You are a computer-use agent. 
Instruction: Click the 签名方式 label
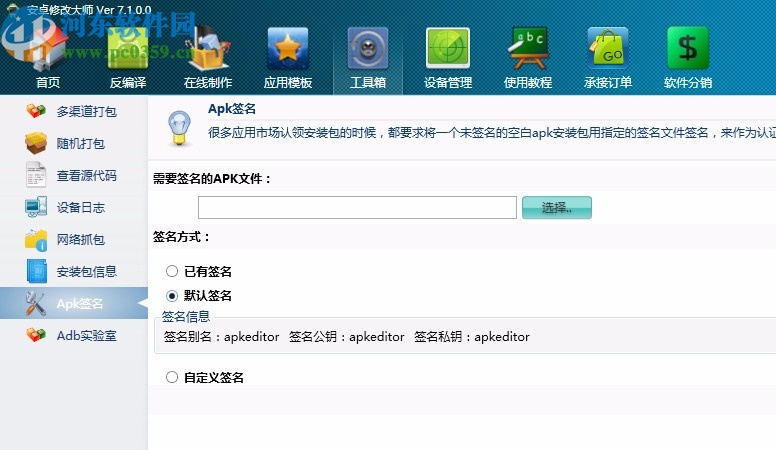pyautogui.click(x=181, y=237)
